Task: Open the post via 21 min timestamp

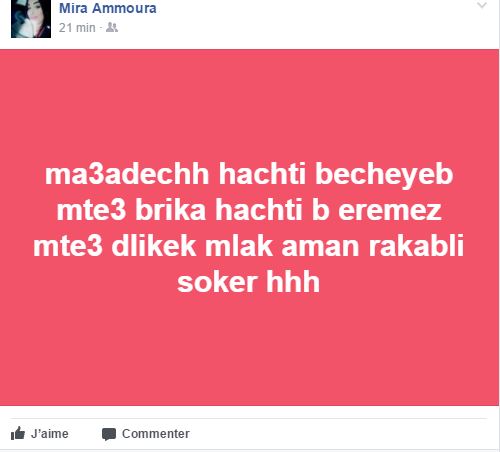Action: point(77,28)
